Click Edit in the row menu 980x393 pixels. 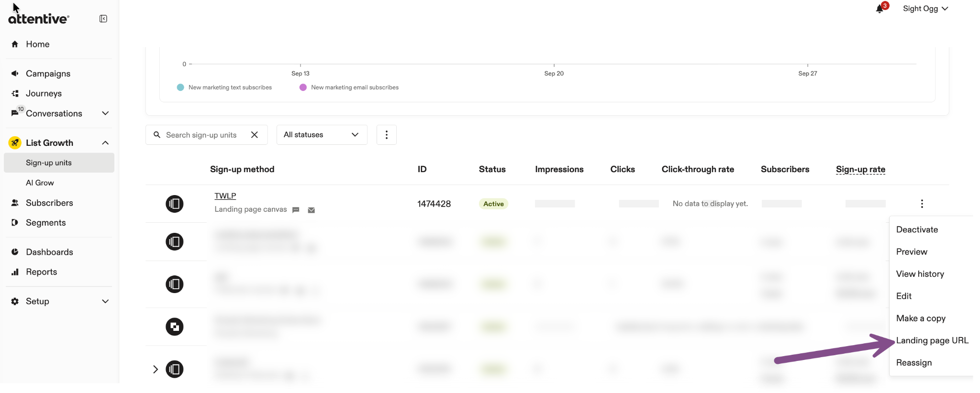pos(904,296)
